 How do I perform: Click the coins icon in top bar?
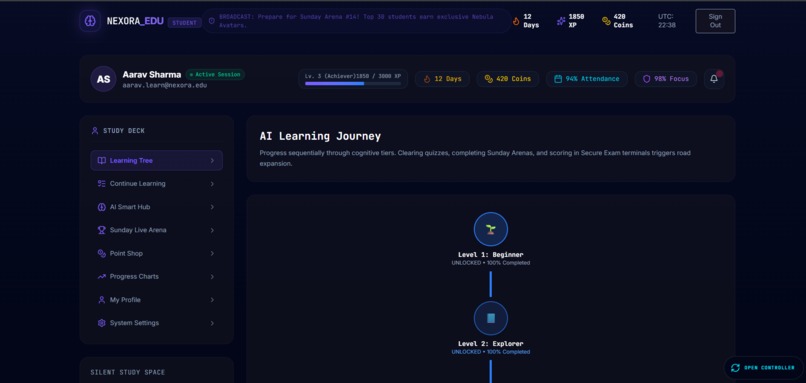click(x=606, y=21)
